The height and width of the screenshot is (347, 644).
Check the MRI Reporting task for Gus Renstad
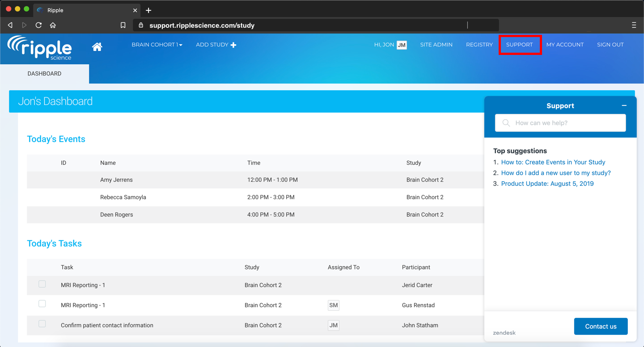42,304
